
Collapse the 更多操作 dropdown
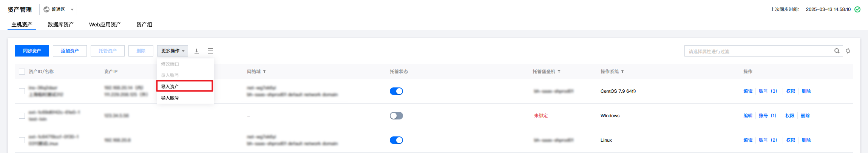173,51
